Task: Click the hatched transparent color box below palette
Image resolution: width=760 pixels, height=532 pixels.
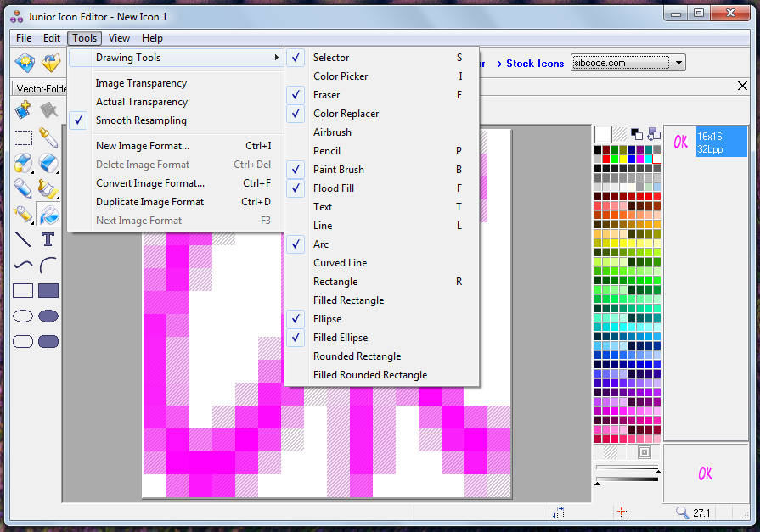Action: pos(611,452)
